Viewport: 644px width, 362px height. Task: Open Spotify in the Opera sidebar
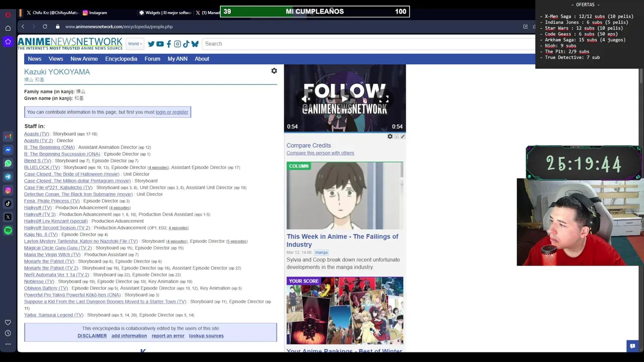coord(8,230)
